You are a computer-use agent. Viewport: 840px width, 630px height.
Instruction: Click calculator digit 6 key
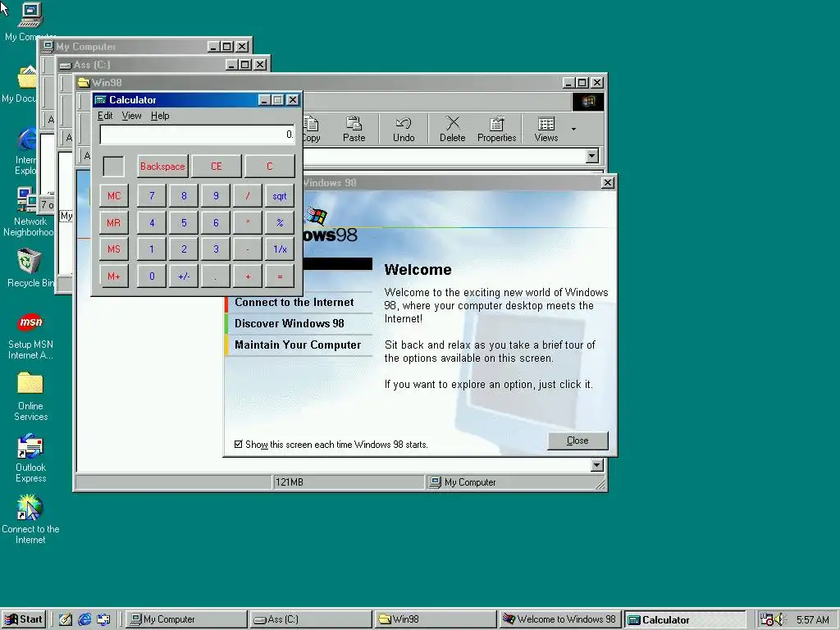click(x=216, y=222)
